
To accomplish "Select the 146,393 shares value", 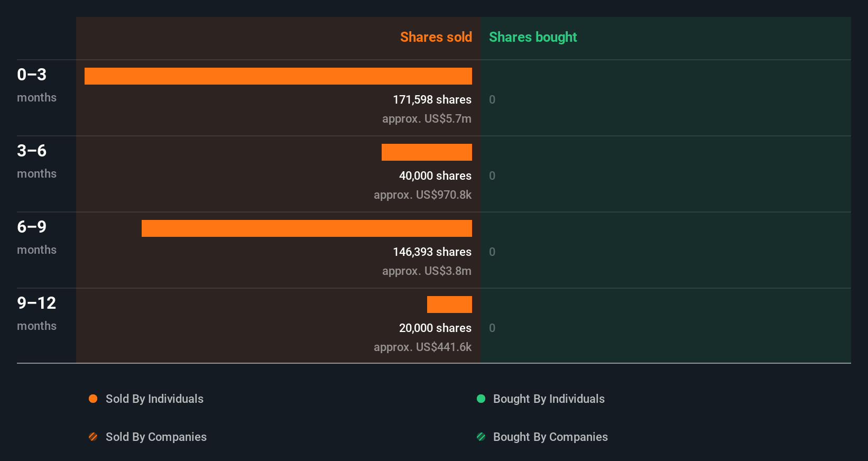I will click(x=432, y=252).
